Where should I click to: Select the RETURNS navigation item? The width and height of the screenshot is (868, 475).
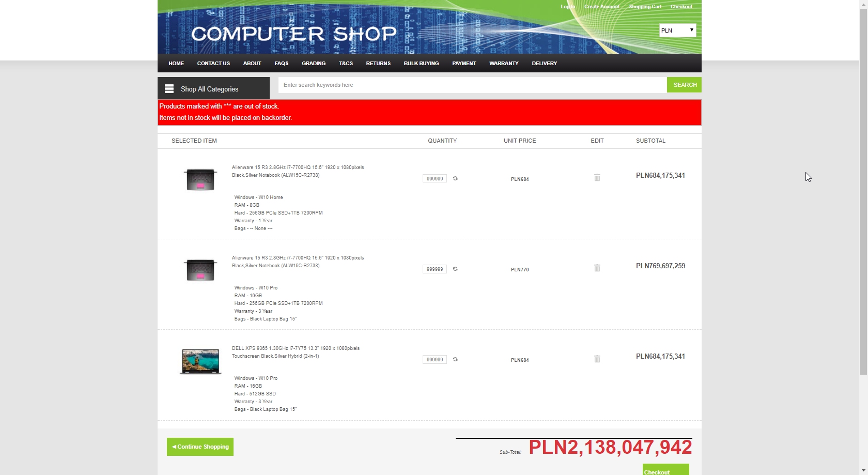click(378, 64)
